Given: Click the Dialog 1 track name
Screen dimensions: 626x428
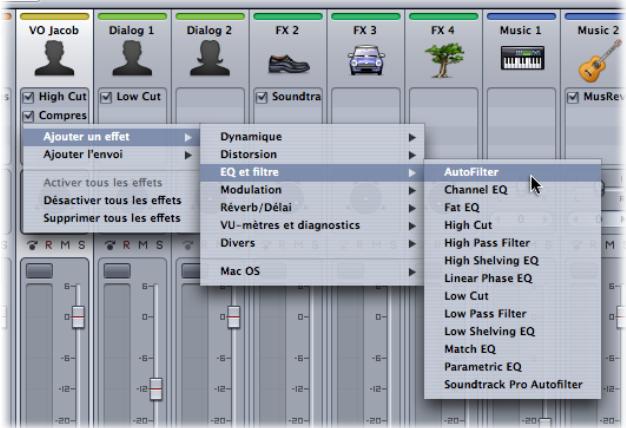Looking at the screenshot, I should 131,30.
